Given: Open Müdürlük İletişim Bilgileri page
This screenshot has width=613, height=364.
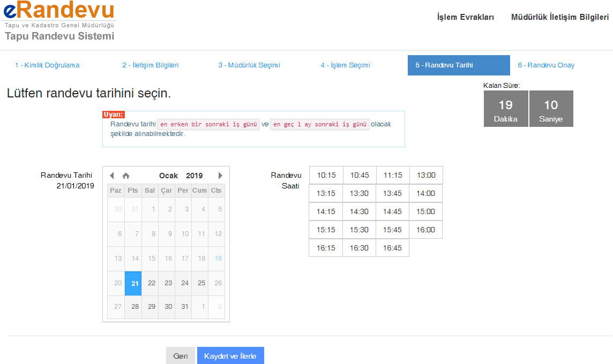Looking at the screenshot, I should click(x=559, y=17).
